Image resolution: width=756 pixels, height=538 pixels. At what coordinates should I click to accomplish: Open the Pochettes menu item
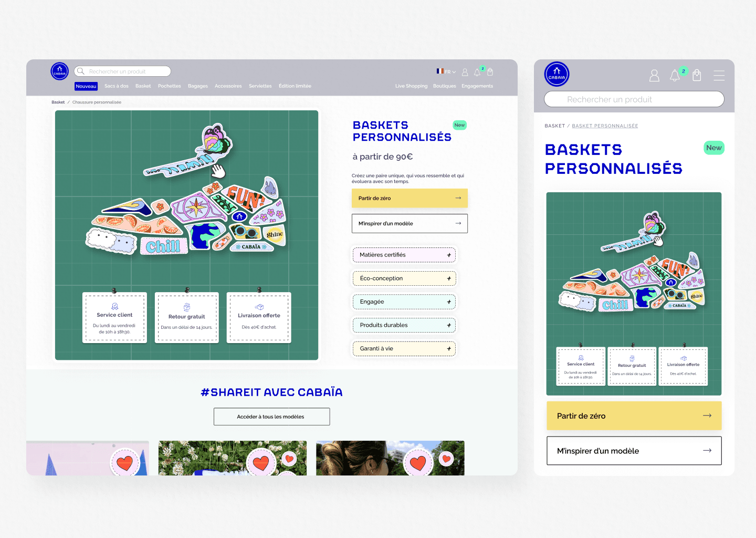170,86
